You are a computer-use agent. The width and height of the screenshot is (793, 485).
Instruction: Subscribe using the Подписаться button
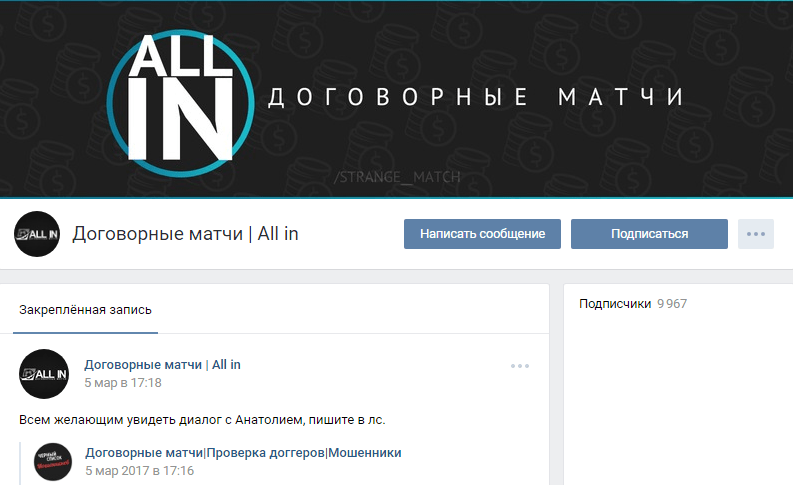[x=649, y=234]
